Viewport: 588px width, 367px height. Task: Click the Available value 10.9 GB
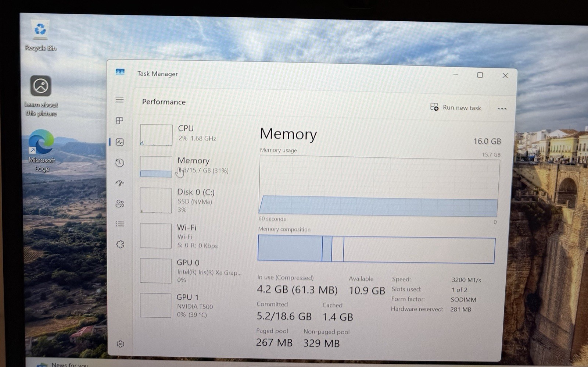tap(367, 291)
